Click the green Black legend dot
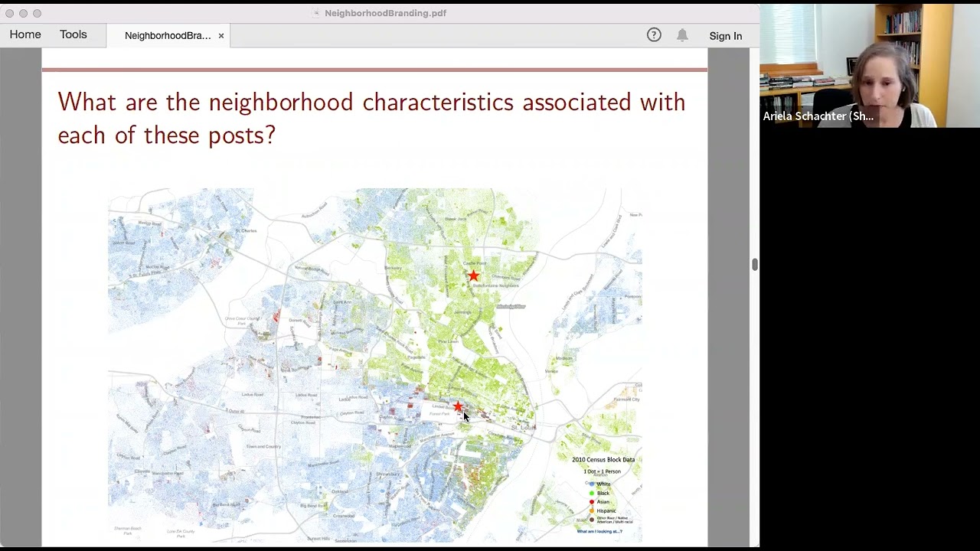980x551 pixels. point(592,493)
